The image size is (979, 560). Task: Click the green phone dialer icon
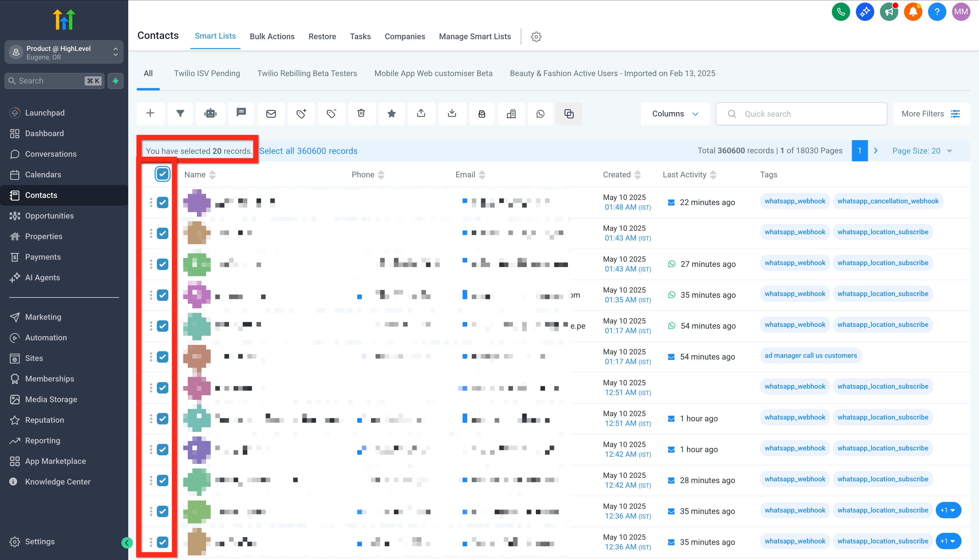[840, 12]
